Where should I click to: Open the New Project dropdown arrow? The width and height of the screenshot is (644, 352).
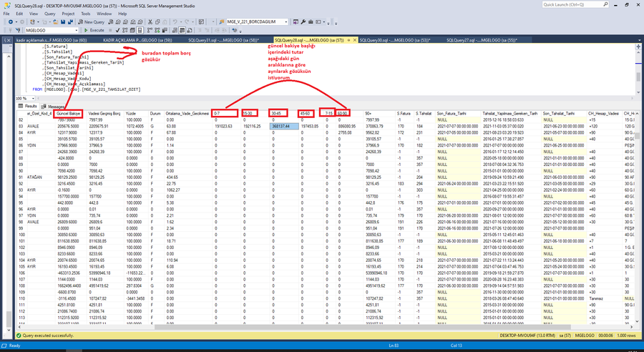tap(38, 21)
